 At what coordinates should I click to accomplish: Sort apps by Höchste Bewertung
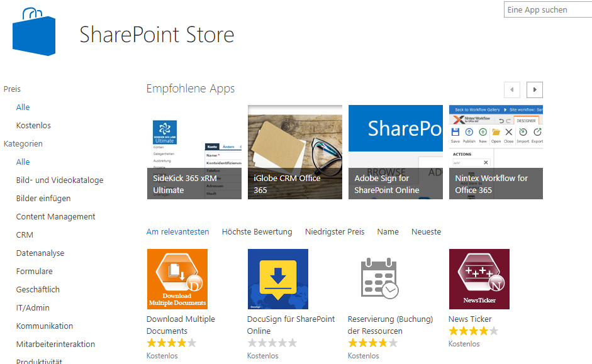[x=257, y=232]
